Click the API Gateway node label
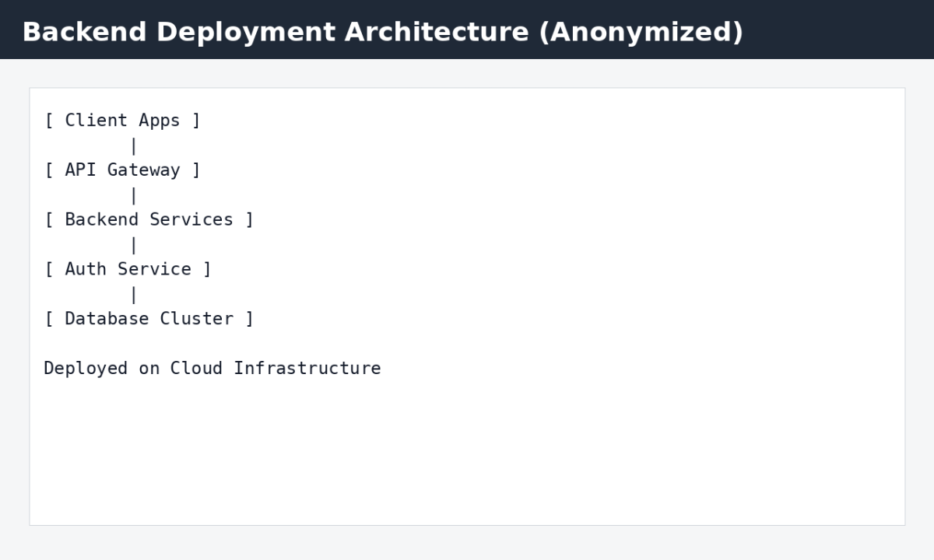This screenshot has height=560, width=934. [x=122, y=170]
